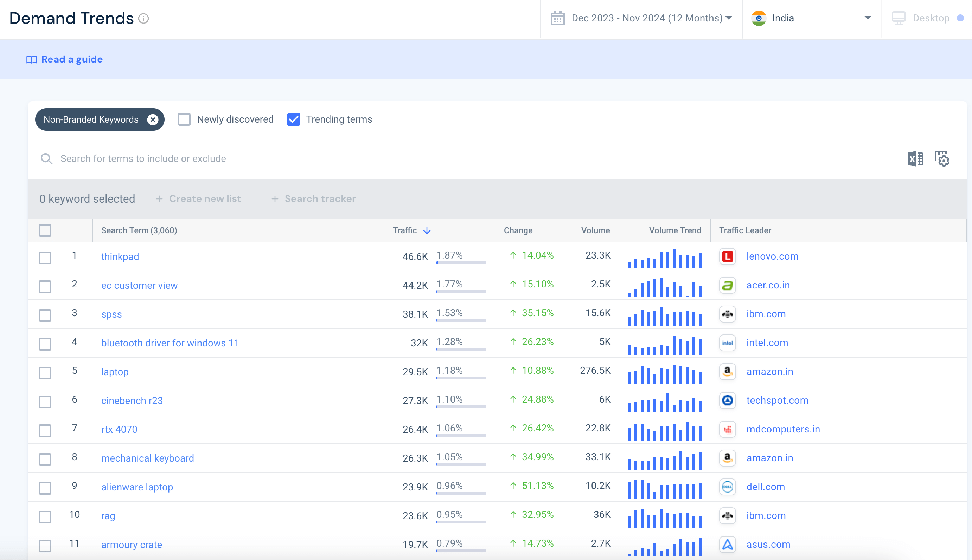
Task: Tick the select-all checkbox in table header
Action: 45,230
